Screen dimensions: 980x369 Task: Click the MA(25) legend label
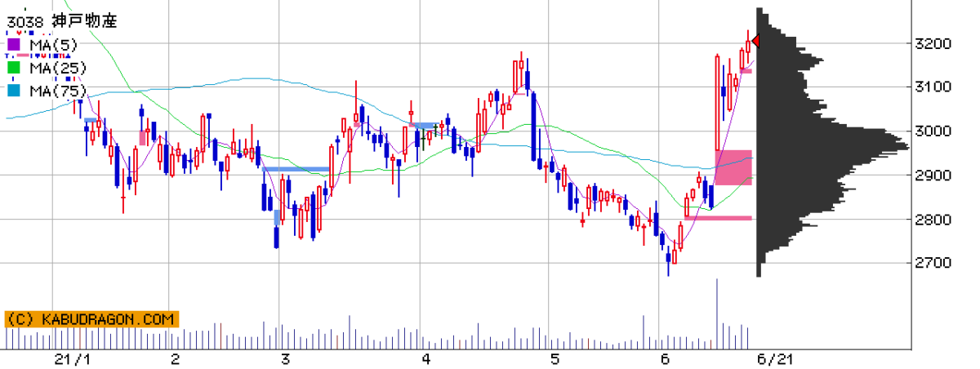pos(57,68)
